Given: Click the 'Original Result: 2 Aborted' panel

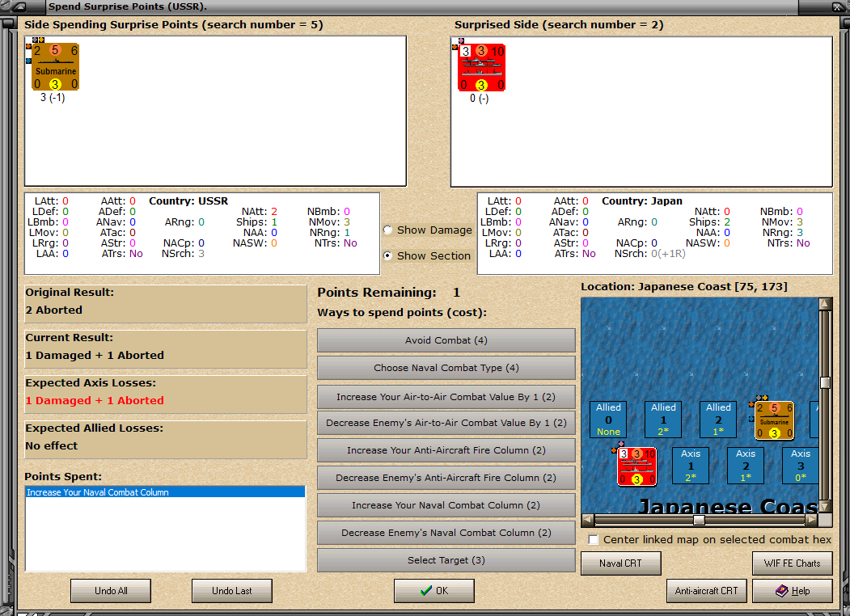Looking at the screenshot, I should pyautogui.click(x=165, y=303).
